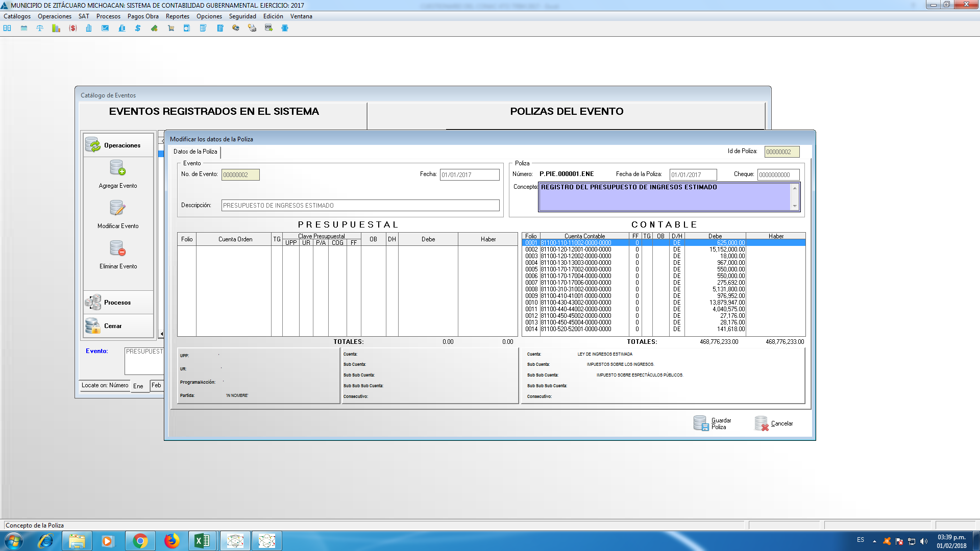Click the Cancelar button
Viewport: 980px width, 551px height.
(774, 423)
